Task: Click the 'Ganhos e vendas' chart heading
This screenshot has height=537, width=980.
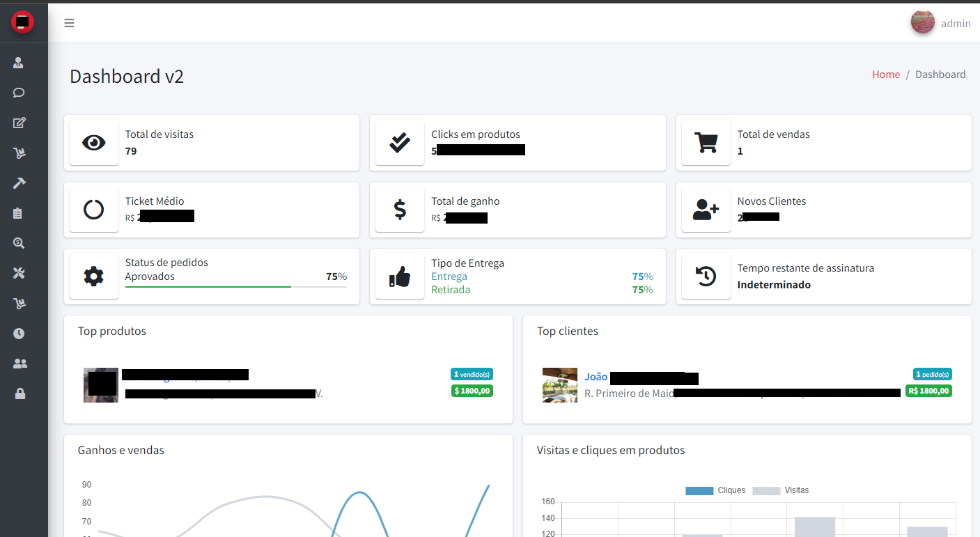Action: [121, 451]
